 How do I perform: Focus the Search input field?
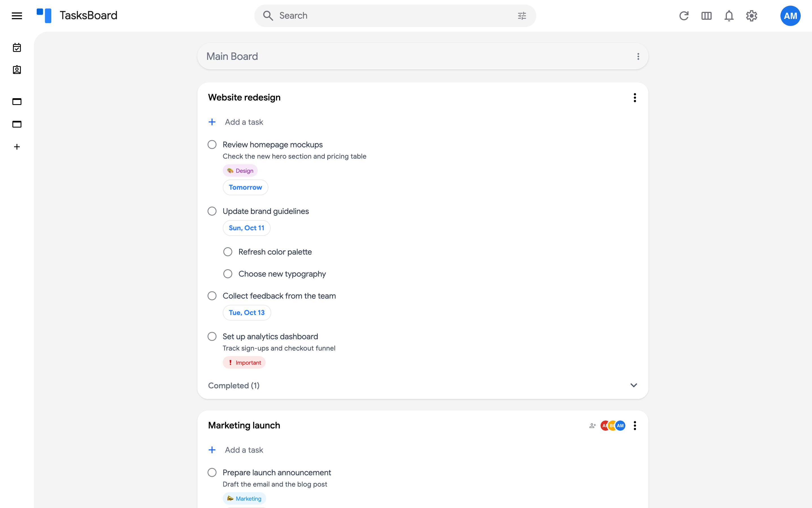click(395, 16)
